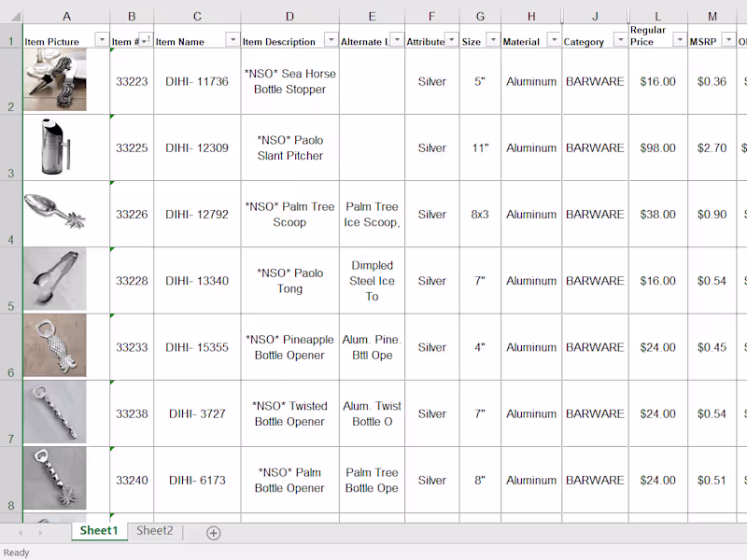Click the right sheet navigation arrow
Image resolution: width=747 pixels, height=560 pixels.
coord(39,532)
